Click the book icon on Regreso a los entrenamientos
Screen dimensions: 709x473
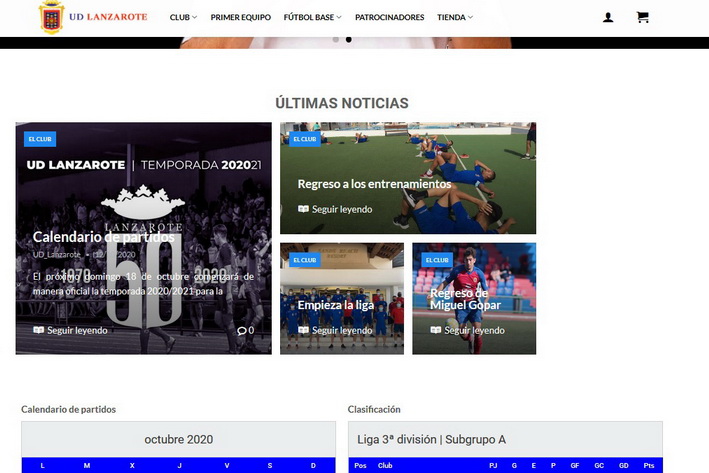point(303,209)
